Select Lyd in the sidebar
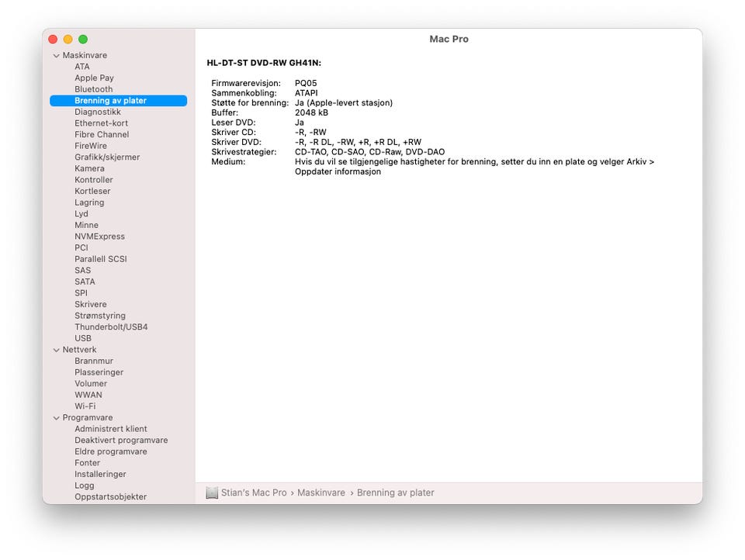This screenshot has height=560, width=745. [81, 214]
